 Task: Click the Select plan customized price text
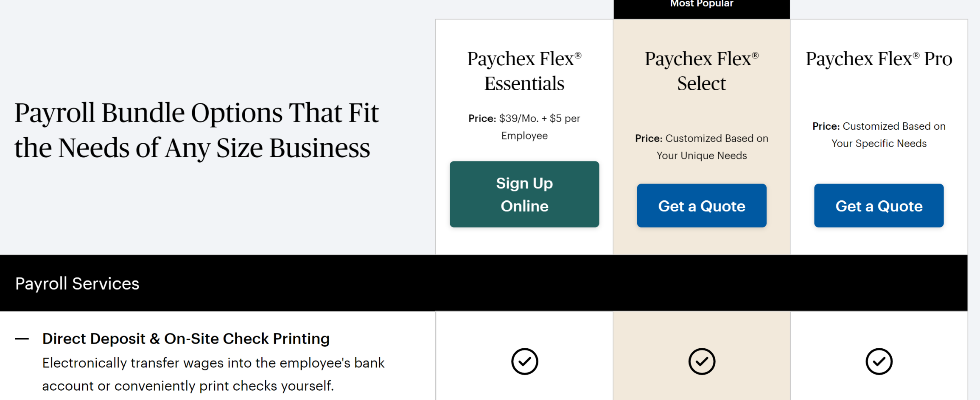701,147
